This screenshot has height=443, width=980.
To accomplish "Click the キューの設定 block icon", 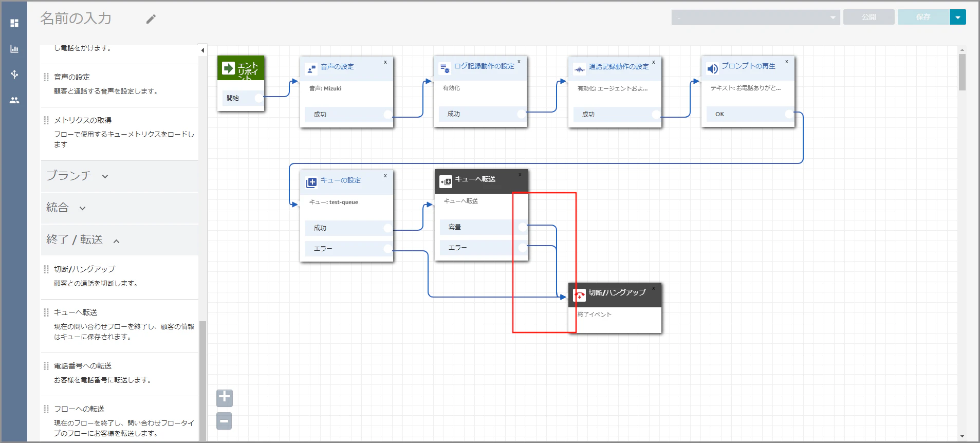I will 311,182.
